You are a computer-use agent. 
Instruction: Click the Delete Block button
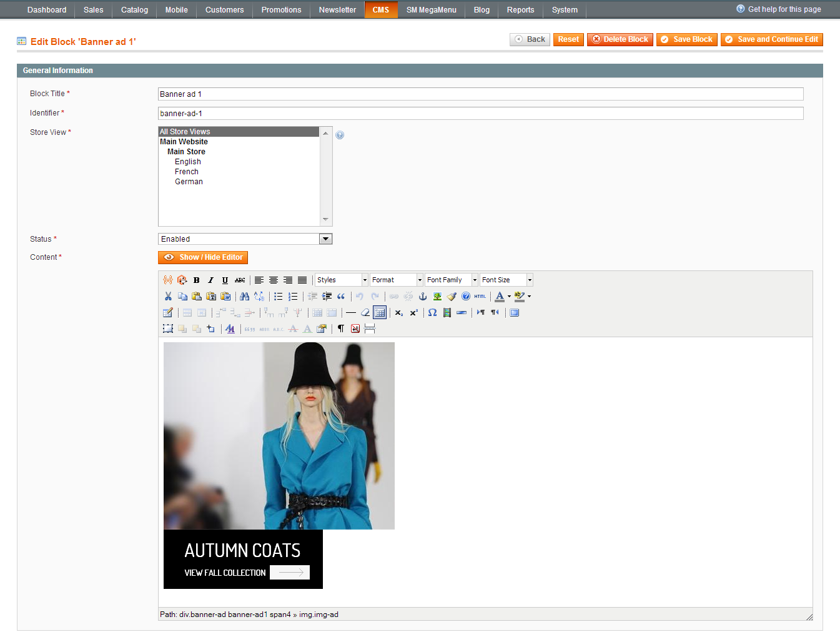[620, 39]
